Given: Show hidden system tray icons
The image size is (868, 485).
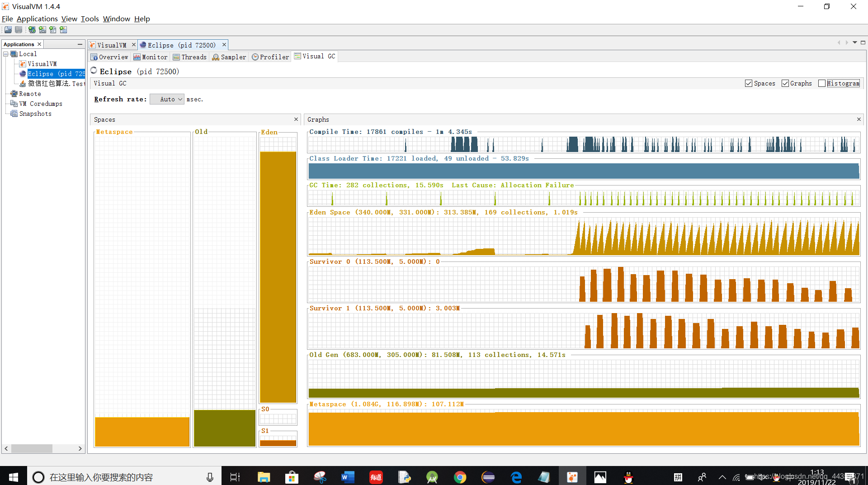Looking at the screenshot, I should click(722, 477).
